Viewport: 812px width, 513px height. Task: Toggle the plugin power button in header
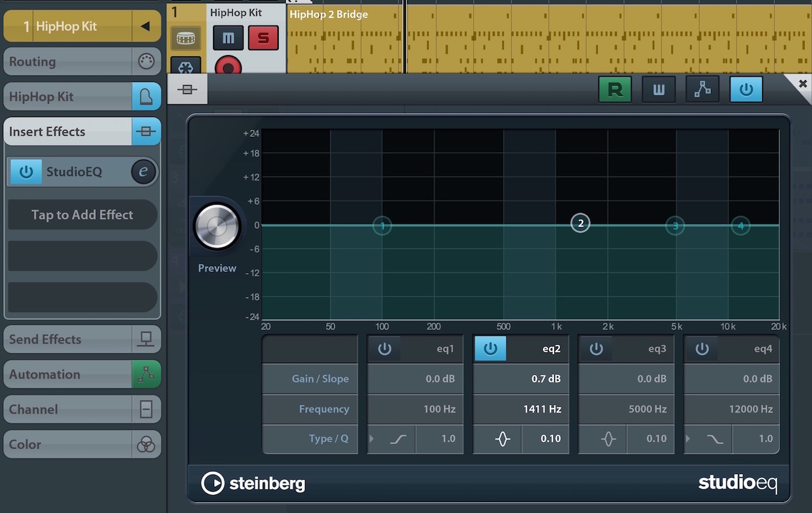point(746,90)
